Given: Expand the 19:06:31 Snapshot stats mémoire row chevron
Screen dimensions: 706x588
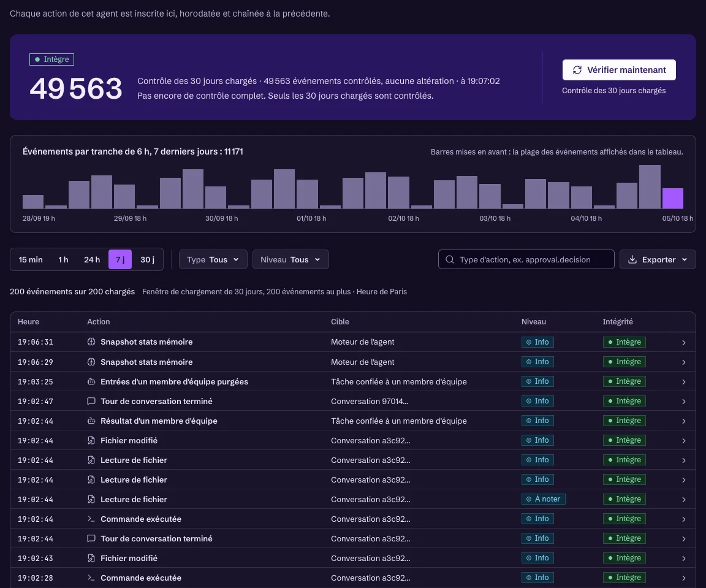Looking at the screenshot, I should click(683, 342).
